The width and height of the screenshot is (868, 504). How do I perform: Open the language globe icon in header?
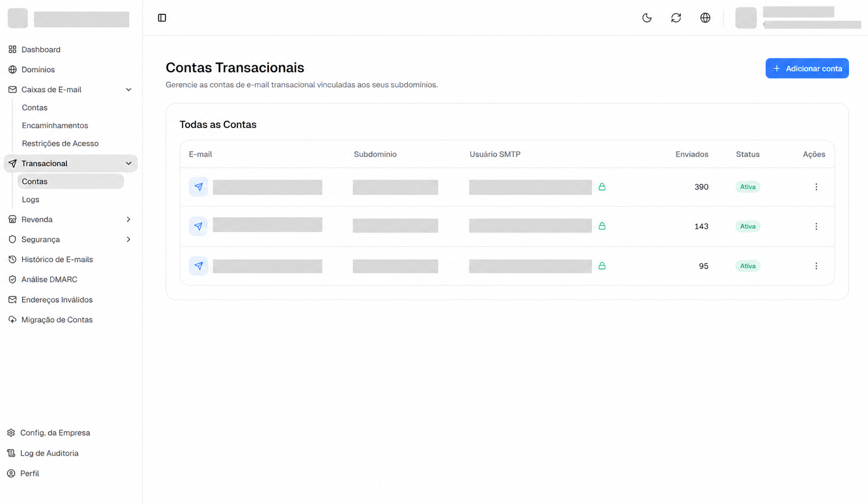coord(705,18)
